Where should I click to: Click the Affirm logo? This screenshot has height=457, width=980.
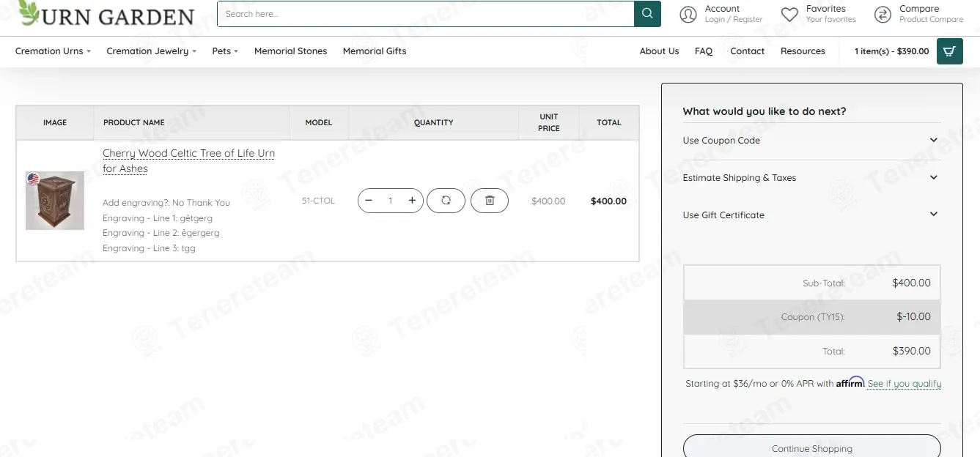tap(850, 382)
